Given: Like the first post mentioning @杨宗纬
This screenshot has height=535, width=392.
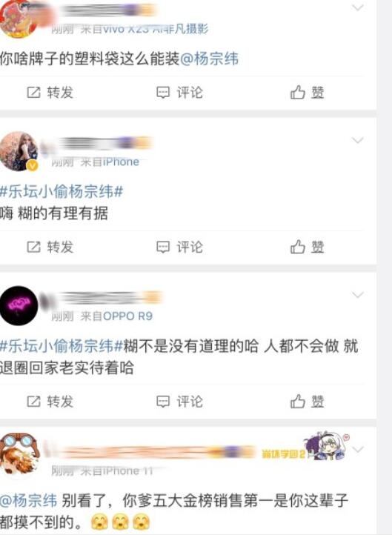Looking at the screenshot, I should click(307, 93).
